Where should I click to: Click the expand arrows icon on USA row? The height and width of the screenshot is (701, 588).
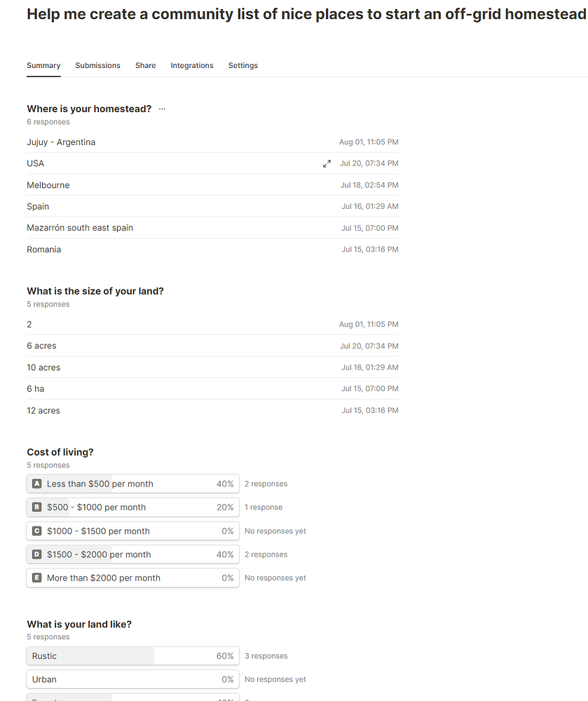click(327, 163)
